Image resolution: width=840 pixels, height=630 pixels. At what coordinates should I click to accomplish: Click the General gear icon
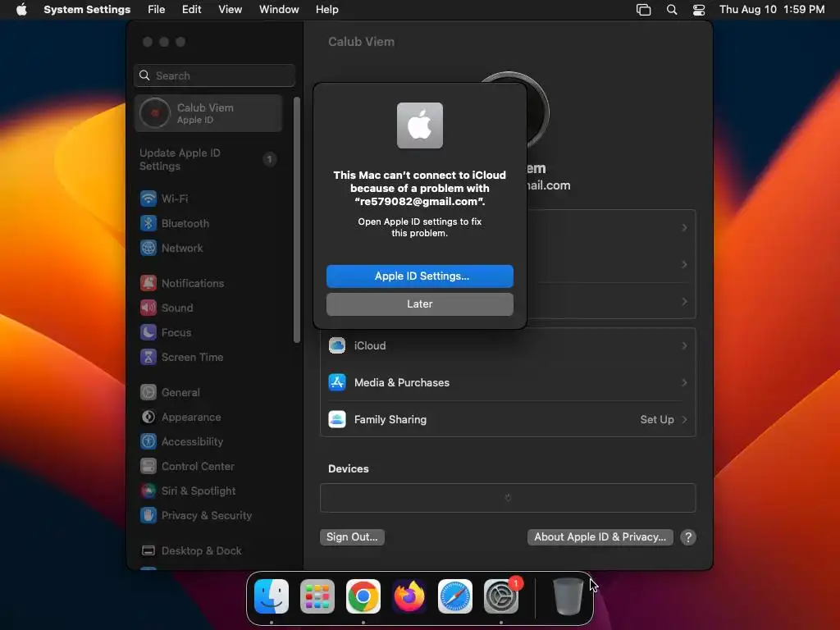[148, 392]
